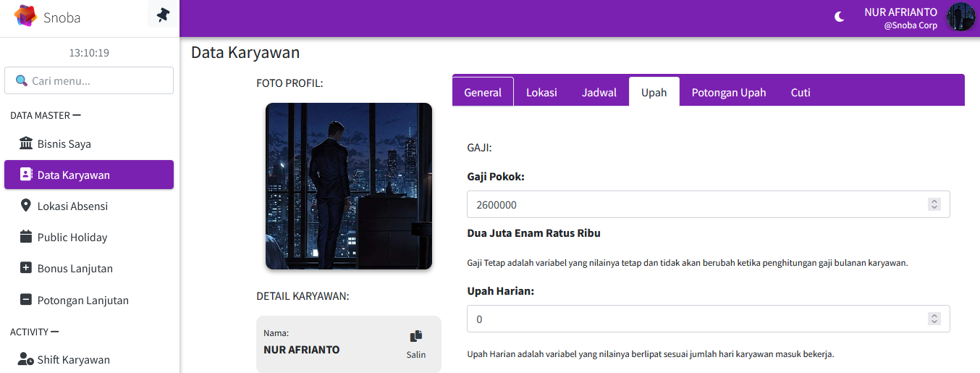This screenshot has height=373, width=980.
Task: Click the Gaji Pokok number stepper
Action: (934, 204)
